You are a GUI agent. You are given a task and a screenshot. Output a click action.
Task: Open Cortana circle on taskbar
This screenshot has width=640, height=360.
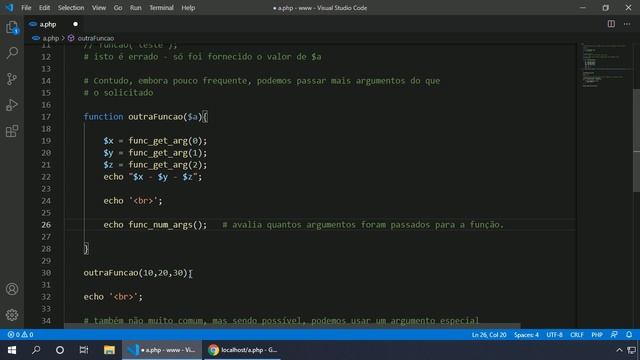point(60,350)
